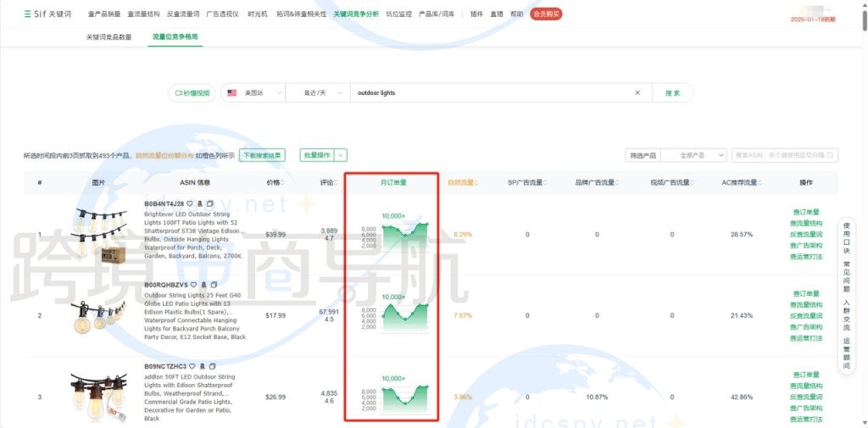This screenshot has width=868, height=428.
Task: Click the $17.99 price cell
Action: 275,315
